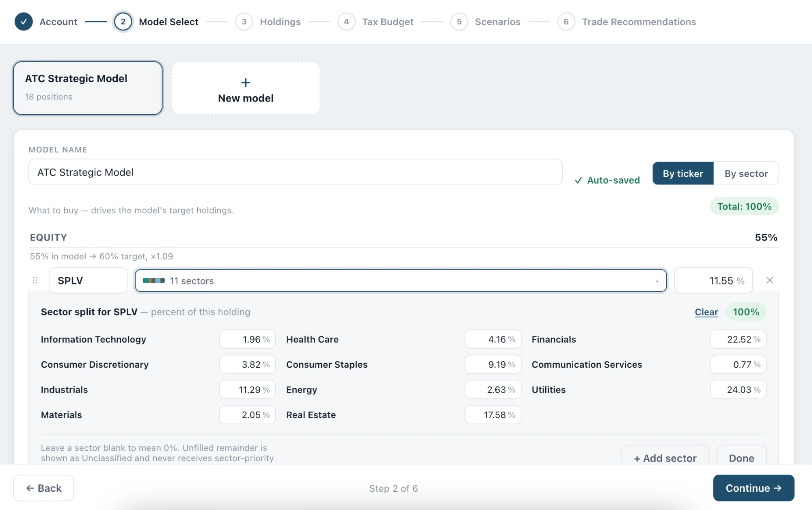Click the step 3 Holdings circle
812x510 pixels.
[244, 22]
